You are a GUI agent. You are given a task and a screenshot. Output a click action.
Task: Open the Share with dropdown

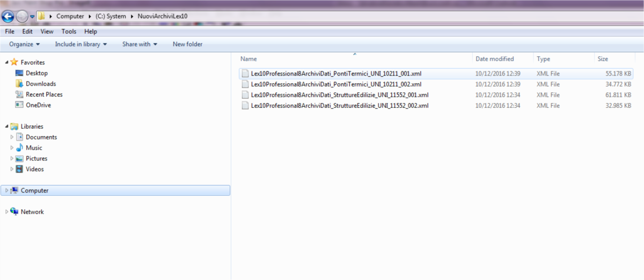pyautogui.click(x=140, y=44)
